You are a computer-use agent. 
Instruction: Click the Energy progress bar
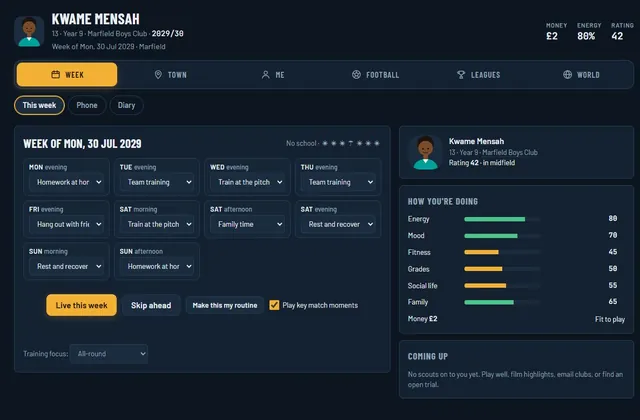pyautogui.click(x=502, y=219)
